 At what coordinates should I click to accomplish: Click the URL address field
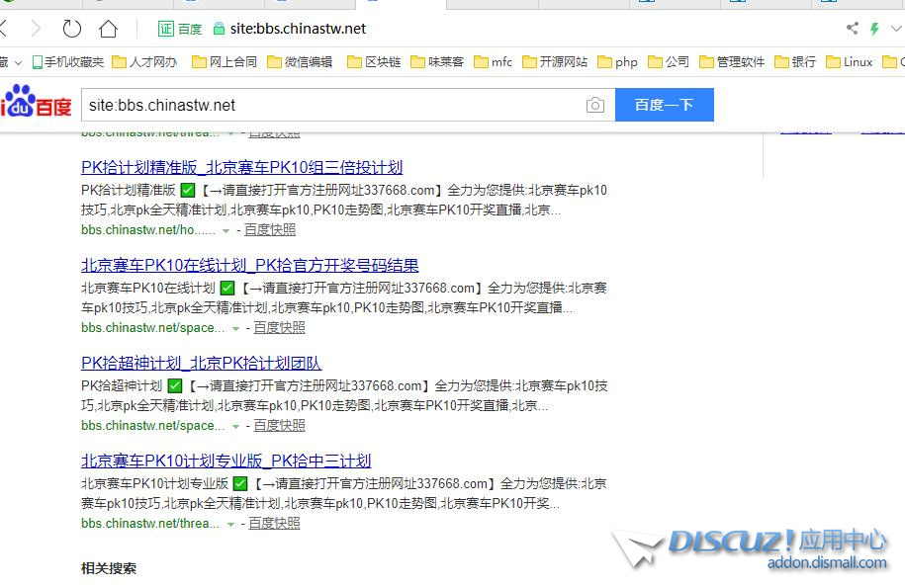[x=298, y=29]
